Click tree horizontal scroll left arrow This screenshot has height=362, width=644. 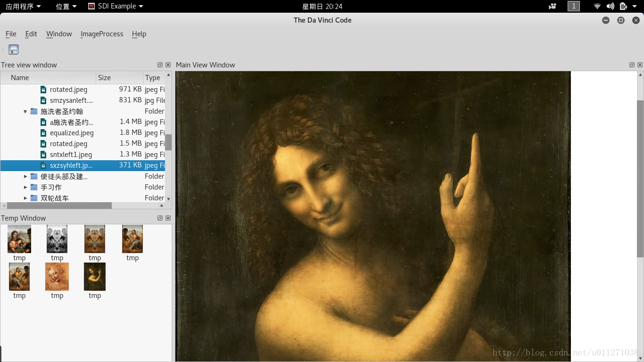pos(4,206)
